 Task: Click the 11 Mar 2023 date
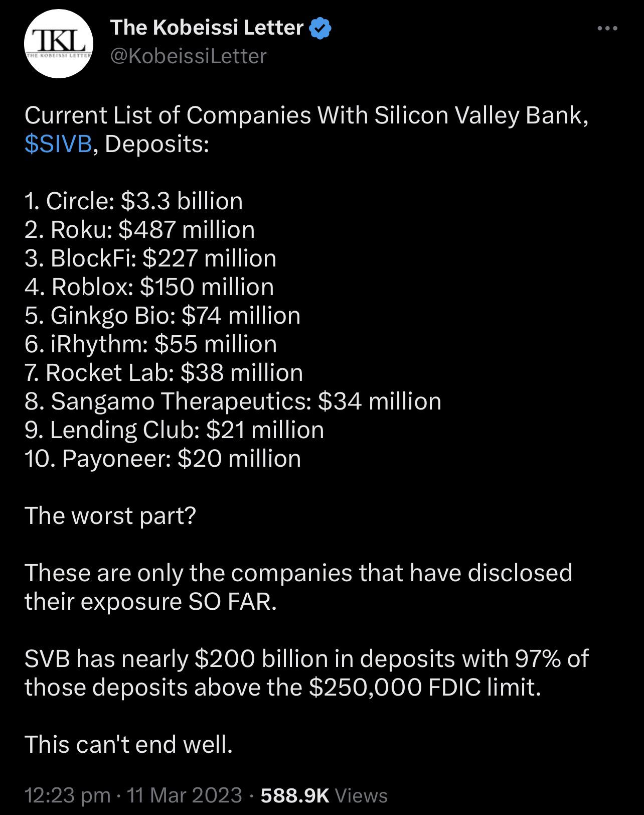[x=185, y=795]
